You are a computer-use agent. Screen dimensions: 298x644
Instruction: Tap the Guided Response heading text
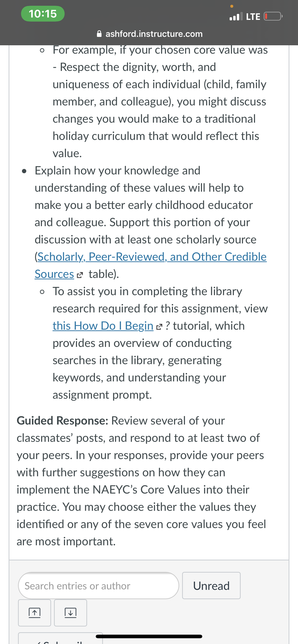(63, 421)
